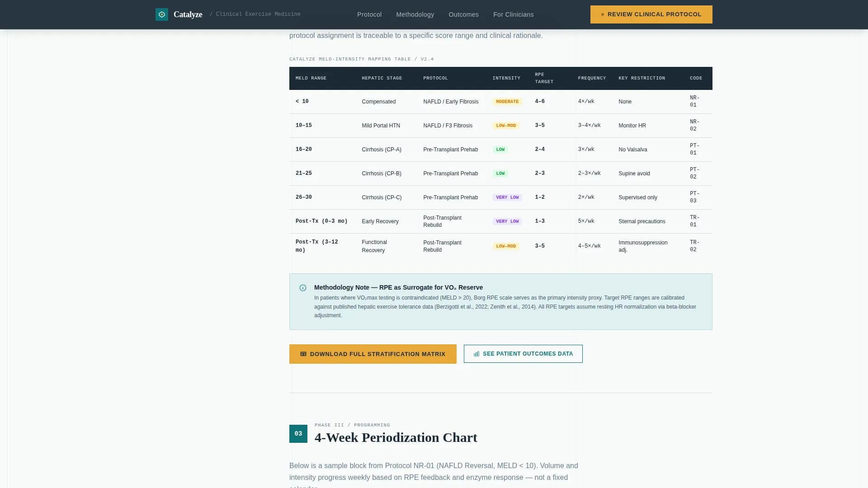Screen dimensions: 868x488
Task: Download Full Stratification Matrix
Action: point(373,354)
